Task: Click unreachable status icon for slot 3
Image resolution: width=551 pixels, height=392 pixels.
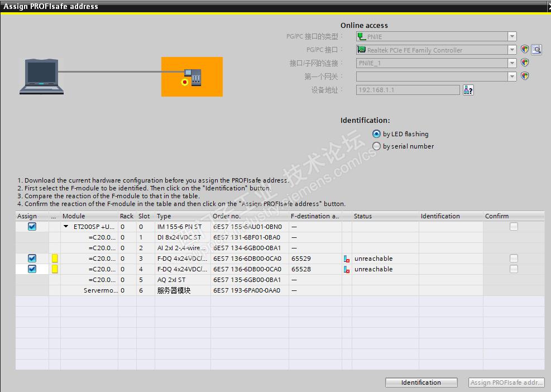Action: pos(347,259)
